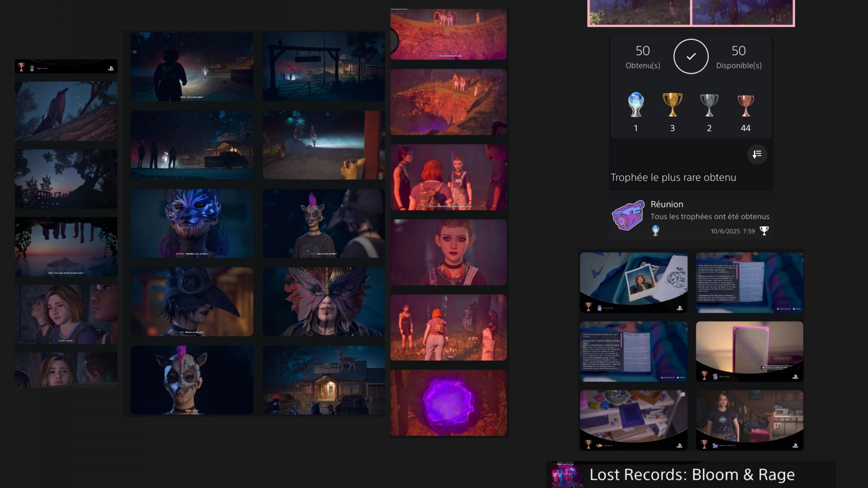This screenshot has width=868, height=488.
Task: Open the Mikaelsen bar exterior night screenshot
Action: 324,380
